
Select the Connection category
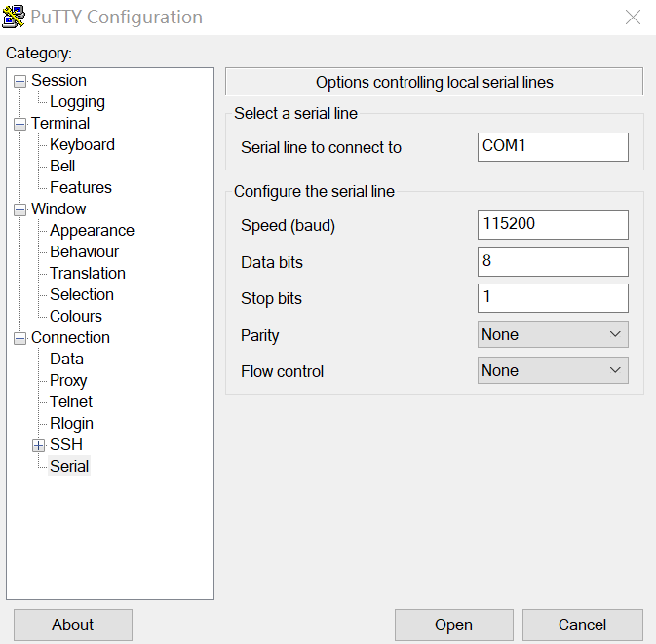[70, 337]
